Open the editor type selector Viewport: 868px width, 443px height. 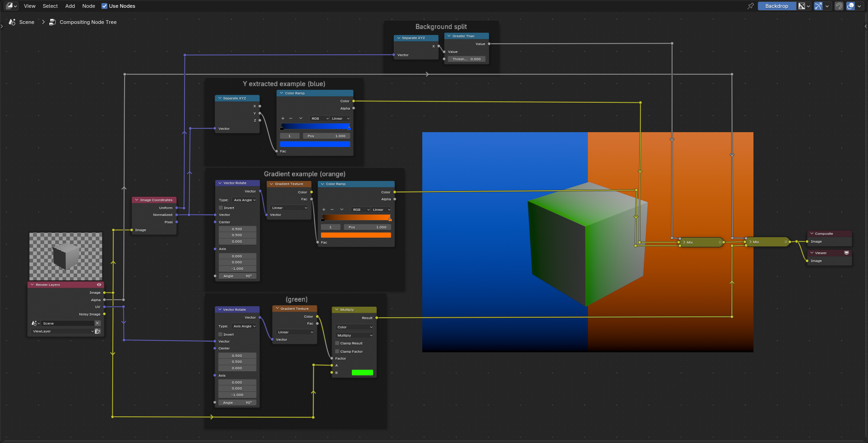click(11, 6)
